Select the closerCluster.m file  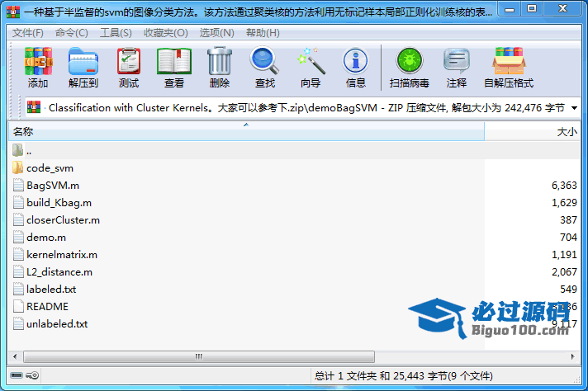click(x=63, y=220)
